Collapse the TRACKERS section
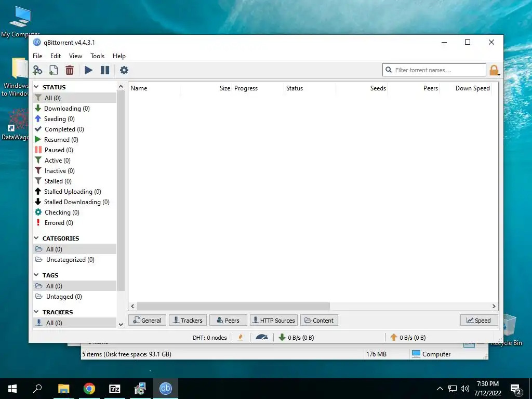Image resolution: width=532 pixels, height=399 pixels. (36, 312)
